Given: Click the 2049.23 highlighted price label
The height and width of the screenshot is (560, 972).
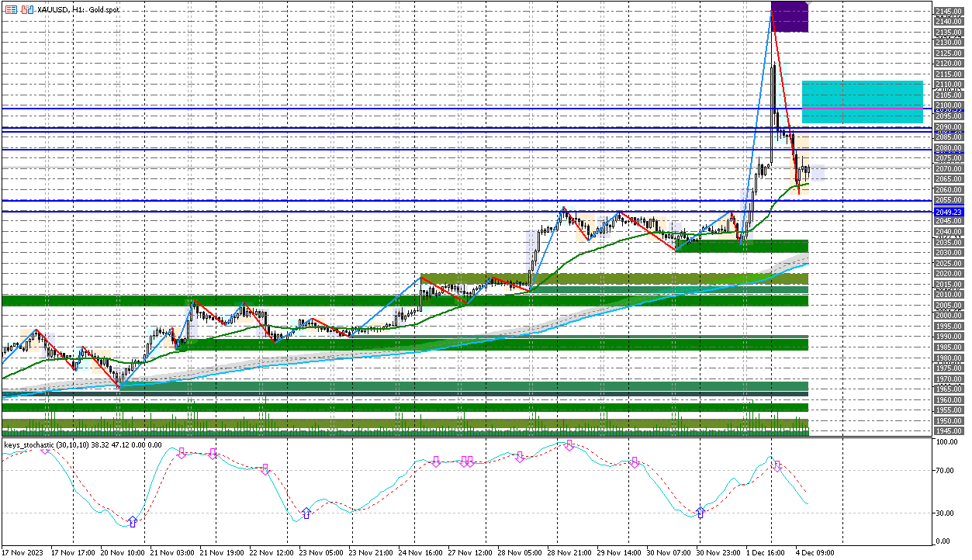Looking at the screenshot, I should [948, 212].
